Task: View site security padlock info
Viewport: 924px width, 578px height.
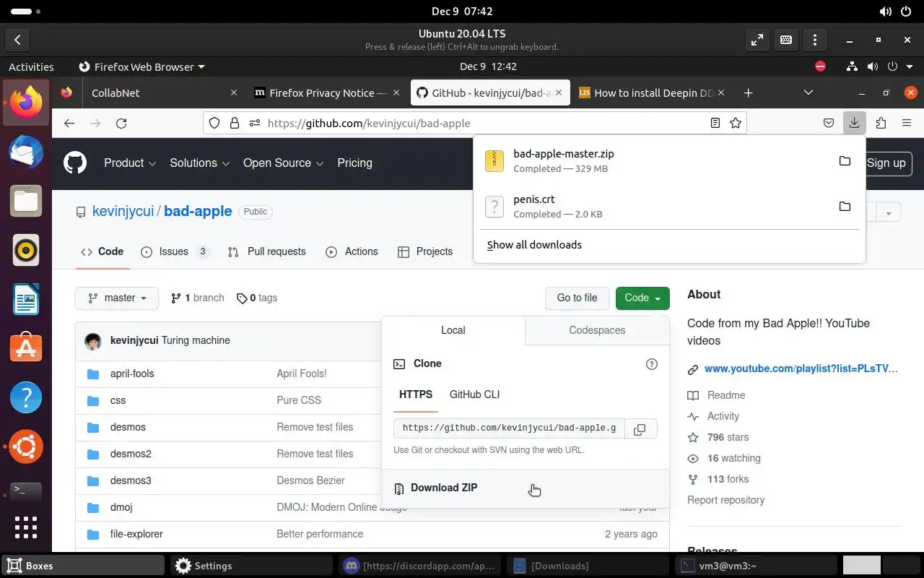Action: point(234,123)
